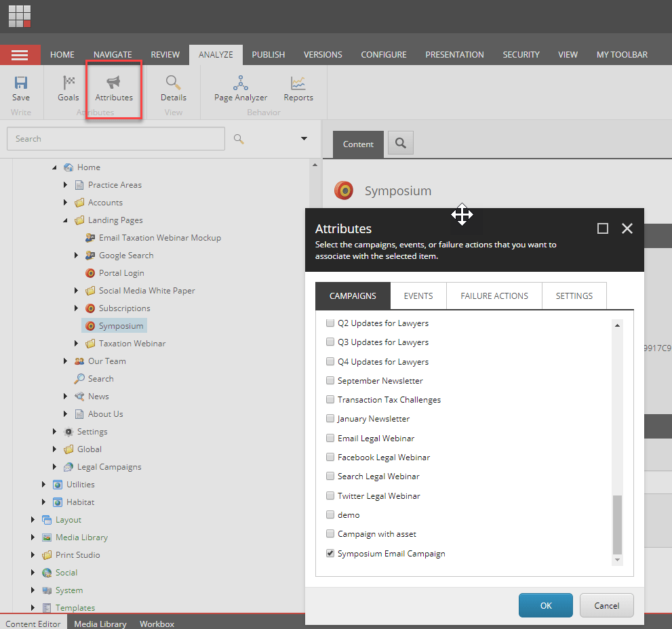Open Details magnifier icon in ribbon

173,82
